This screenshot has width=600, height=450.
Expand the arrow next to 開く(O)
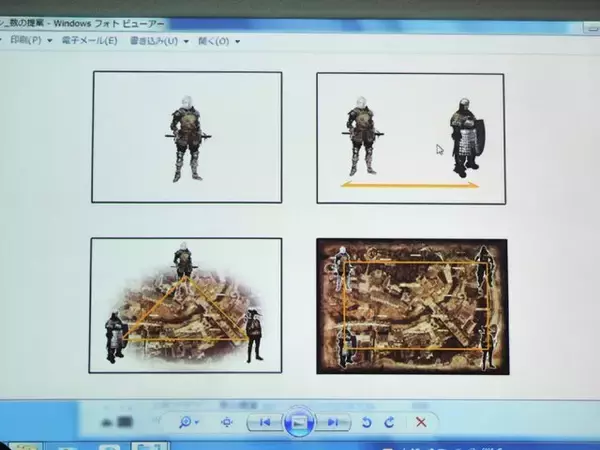pos(237,42)
